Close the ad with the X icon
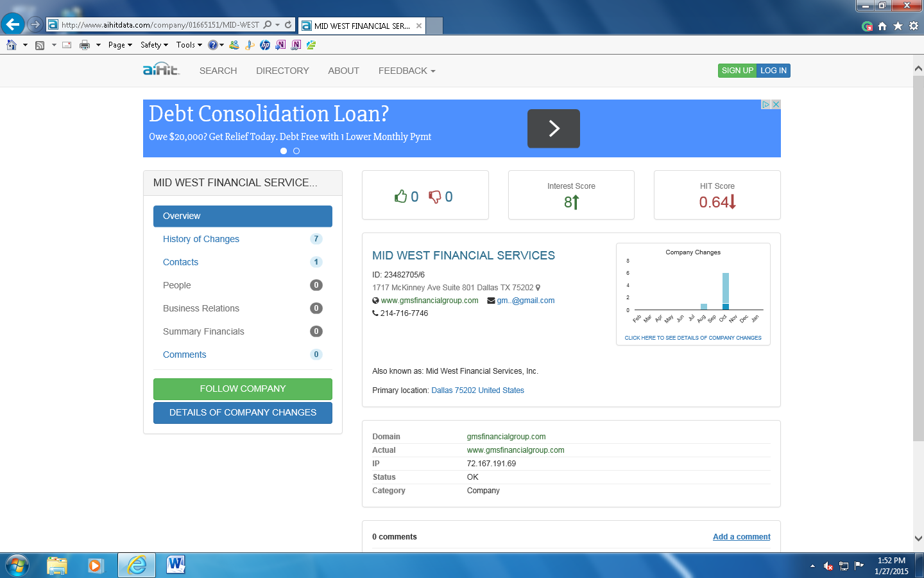 tap(776, 104)
